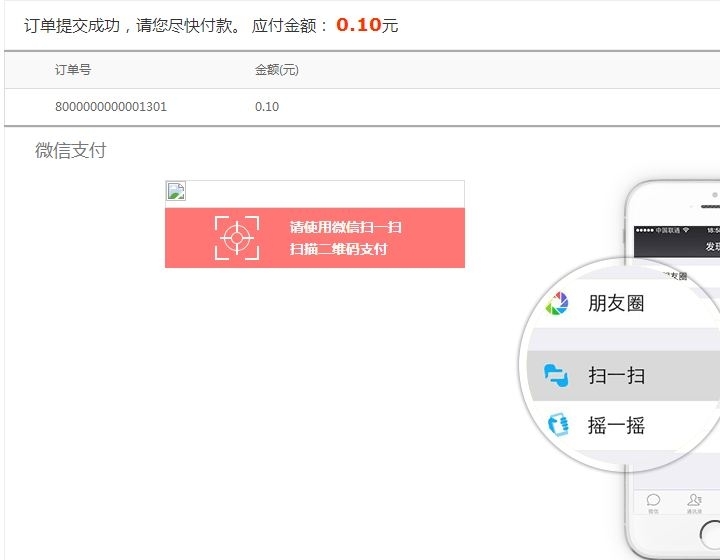This screenshot has height=560, width=720.
Task: Click the 请使用微信扫一扫 banner text
Action: 346,227
